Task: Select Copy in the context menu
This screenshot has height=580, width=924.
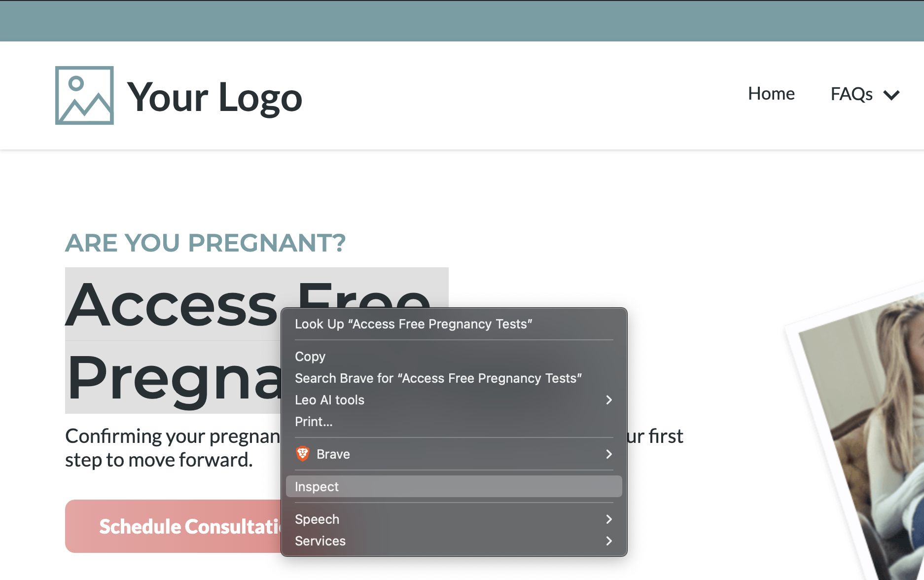Action: coord(454,357)
